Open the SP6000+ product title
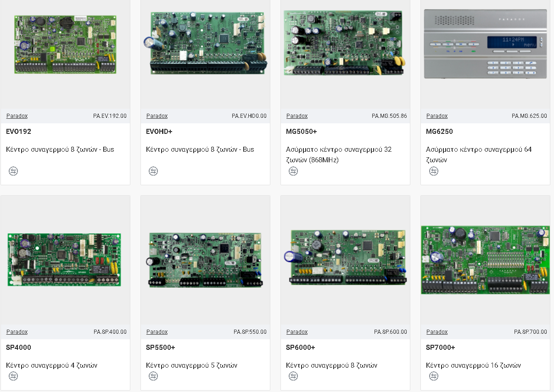554x392 pixels. click(x=301, y=348)
